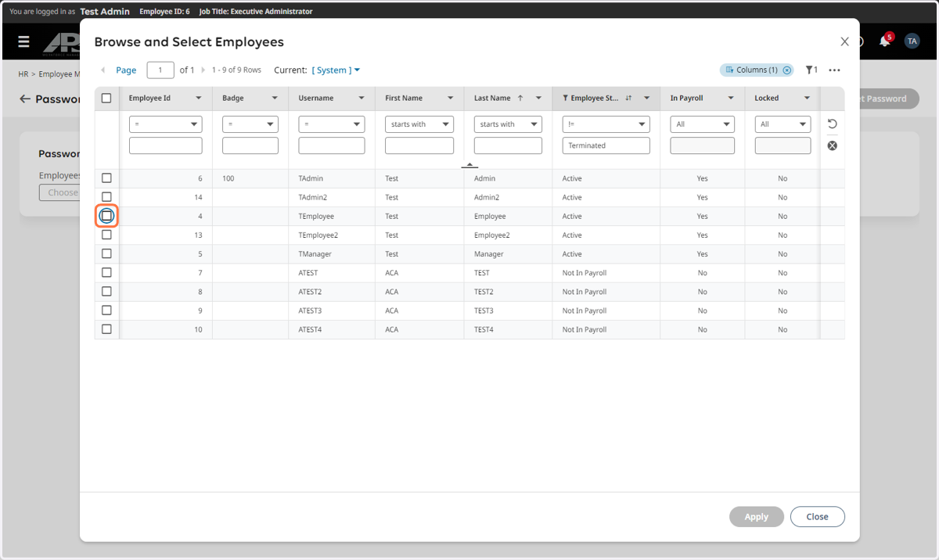Click the 'TManager' username cell

[x=315, y=254]
